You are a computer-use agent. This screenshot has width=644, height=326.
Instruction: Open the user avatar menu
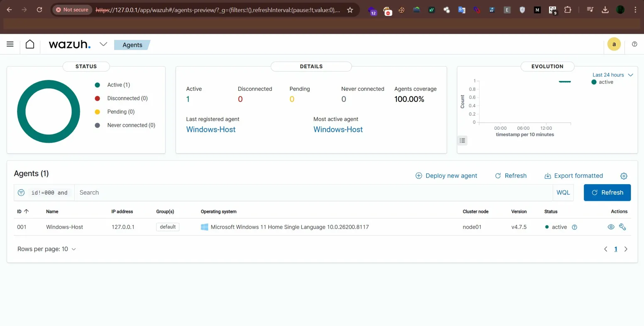614,44
